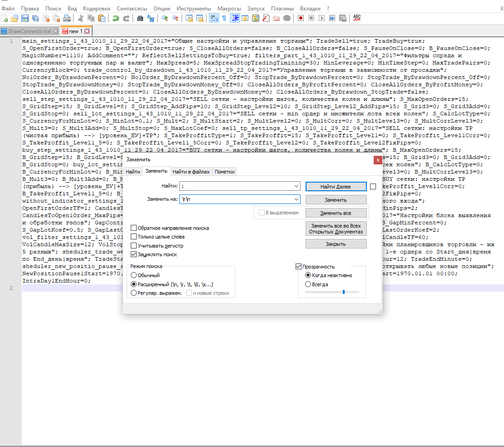The width and height of the screenshot is (504, 447).
Task: Start macro recording with red dot icon
Action: pyautogui.click(x=301, y=18)
